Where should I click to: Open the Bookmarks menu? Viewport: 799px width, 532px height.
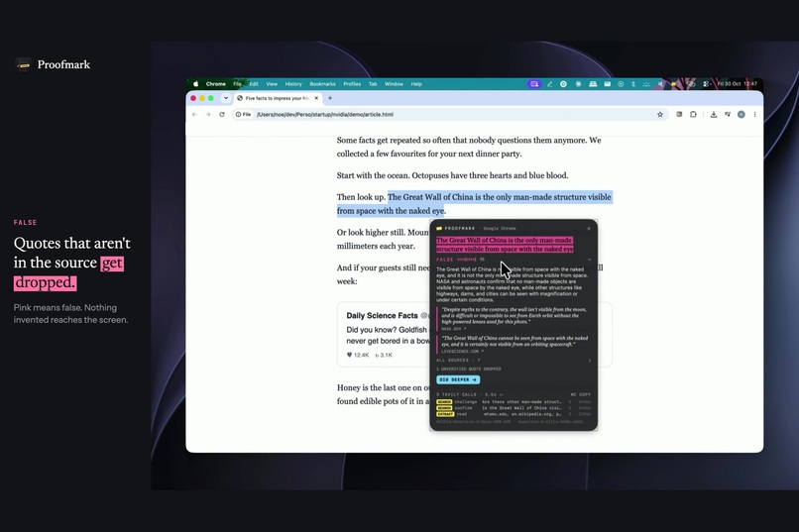click(322, 84)
